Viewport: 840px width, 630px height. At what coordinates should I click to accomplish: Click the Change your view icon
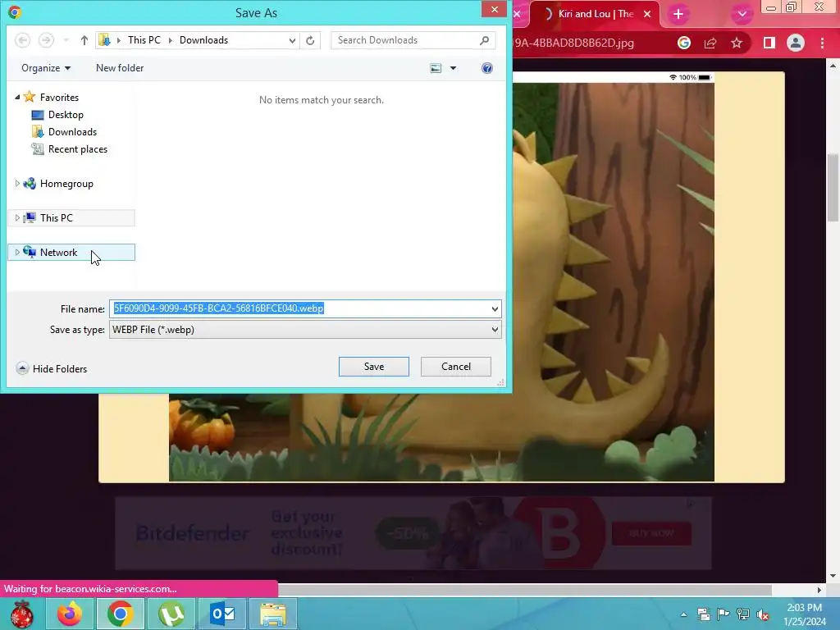click(436, 68)
